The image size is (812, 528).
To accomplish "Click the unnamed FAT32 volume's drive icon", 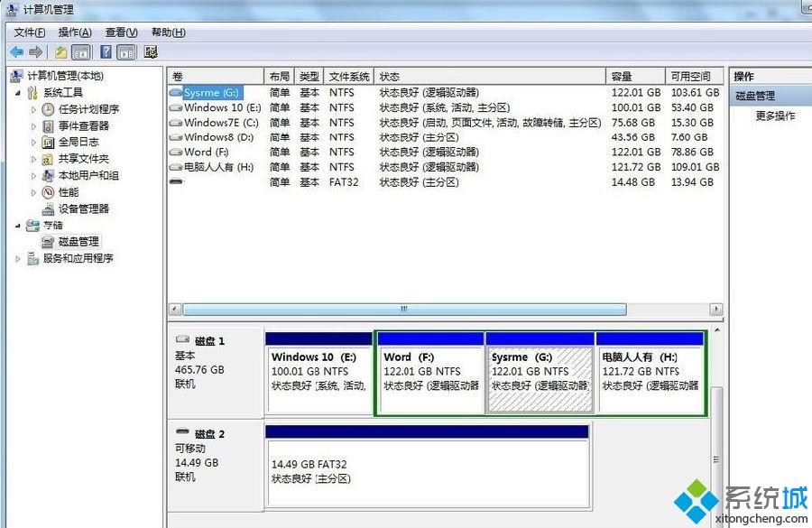I will [176, 182].
